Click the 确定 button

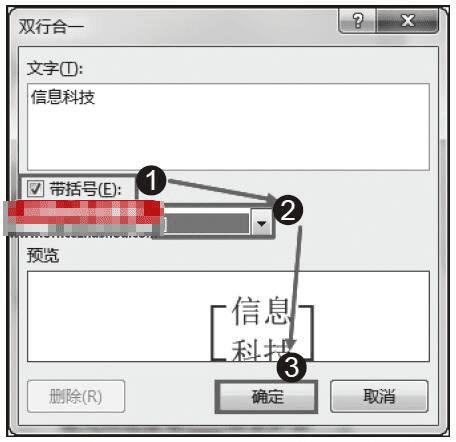[266, 397]
